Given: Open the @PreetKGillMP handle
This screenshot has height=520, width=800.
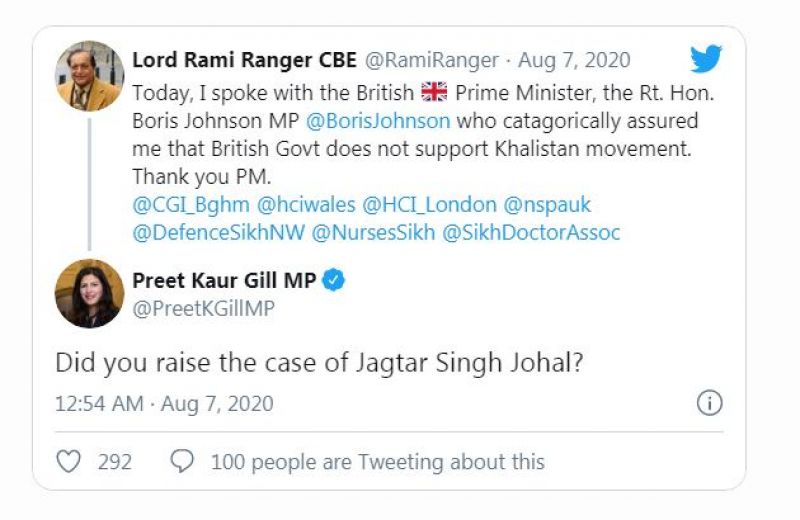Looking at the screenshot, I should click(204, 309).
